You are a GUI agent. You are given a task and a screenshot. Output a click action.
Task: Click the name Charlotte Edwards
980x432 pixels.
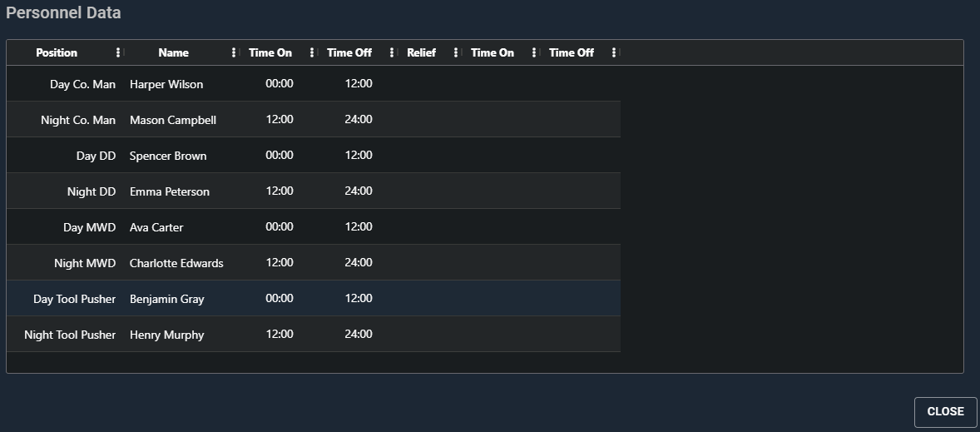(176, 263)
